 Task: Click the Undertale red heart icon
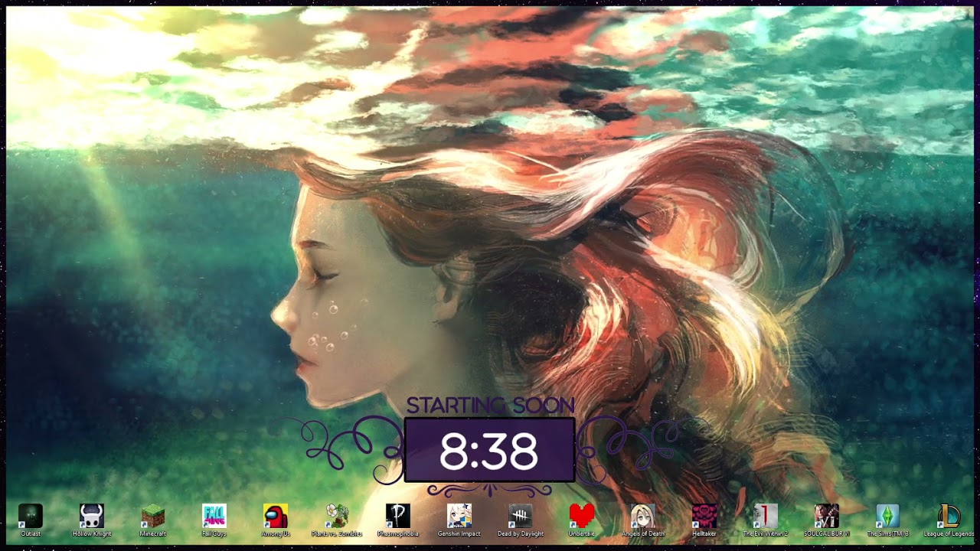(582, 516)
